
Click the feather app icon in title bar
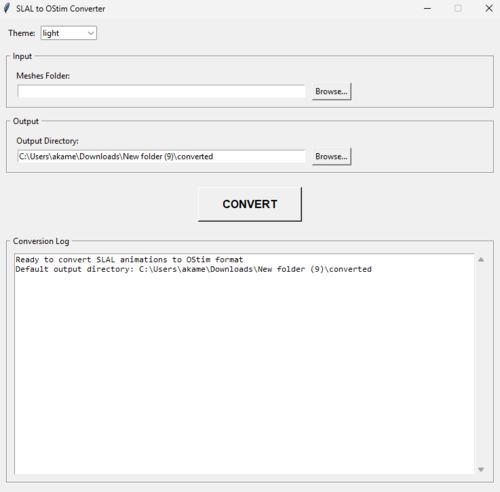tap(7, 8)
